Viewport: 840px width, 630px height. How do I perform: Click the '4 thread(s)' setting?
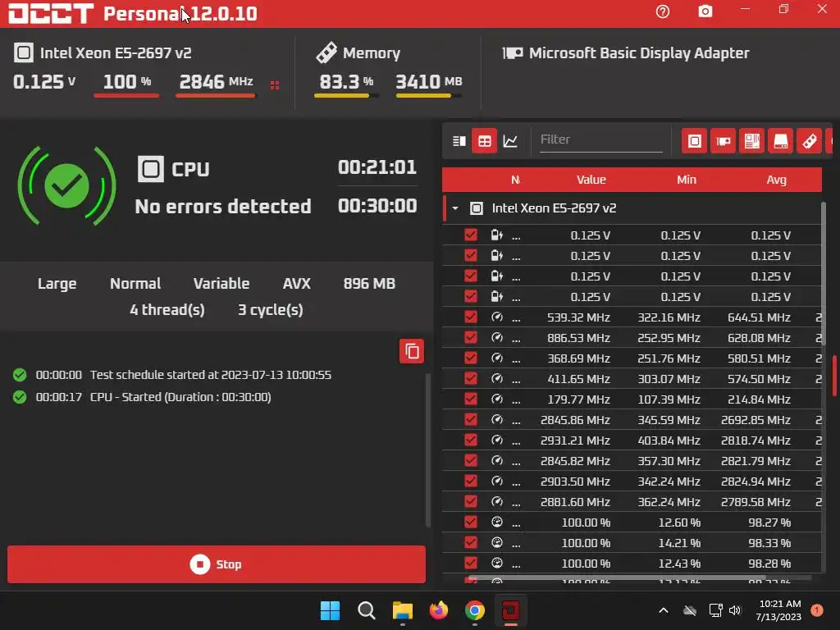coord(167,309)
